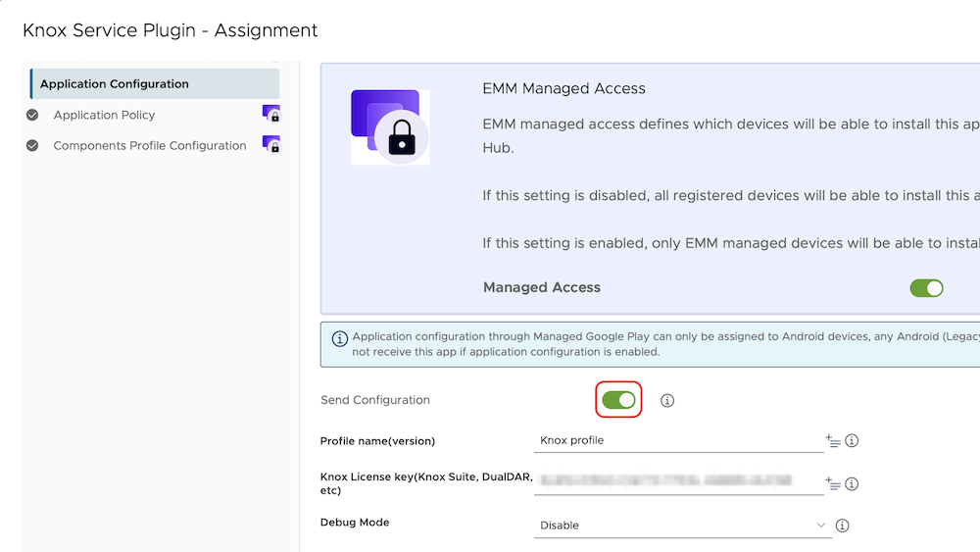
Task: Expand the Debug Mode dropdown
Action: pos(682,526)
